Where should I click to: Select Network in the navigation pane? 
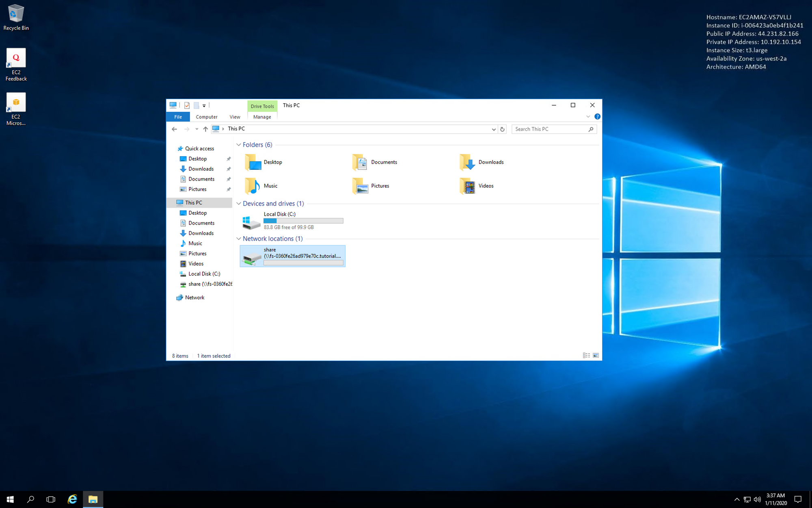click(x=194, y=297)
